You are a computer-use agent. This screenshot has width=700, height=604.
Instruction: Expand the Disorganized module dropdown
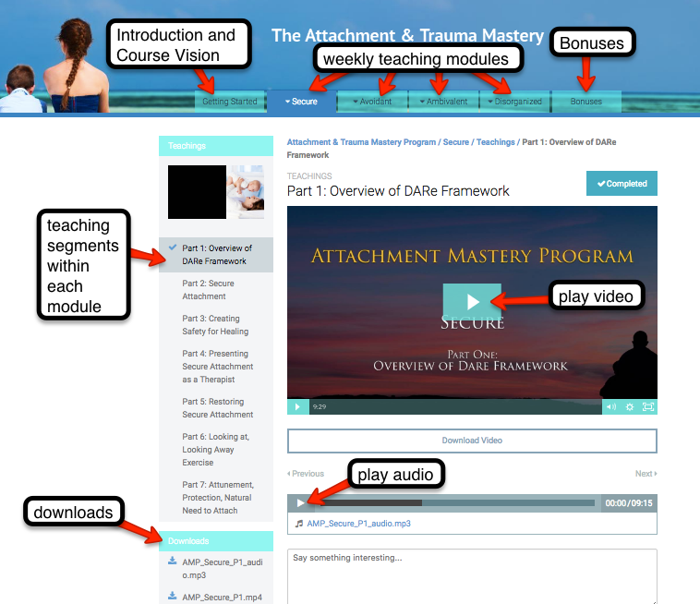[x=515, y=102]
